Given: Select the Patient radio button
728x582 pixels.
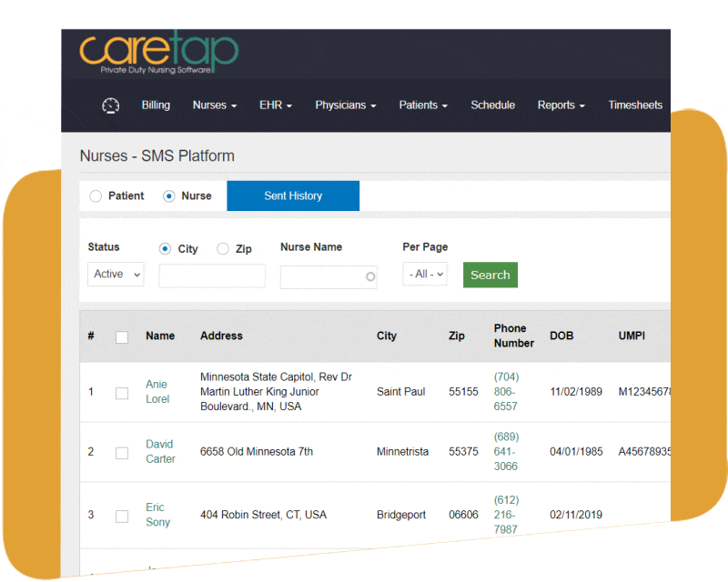Looking at the screenshot, I should (96, 196).
